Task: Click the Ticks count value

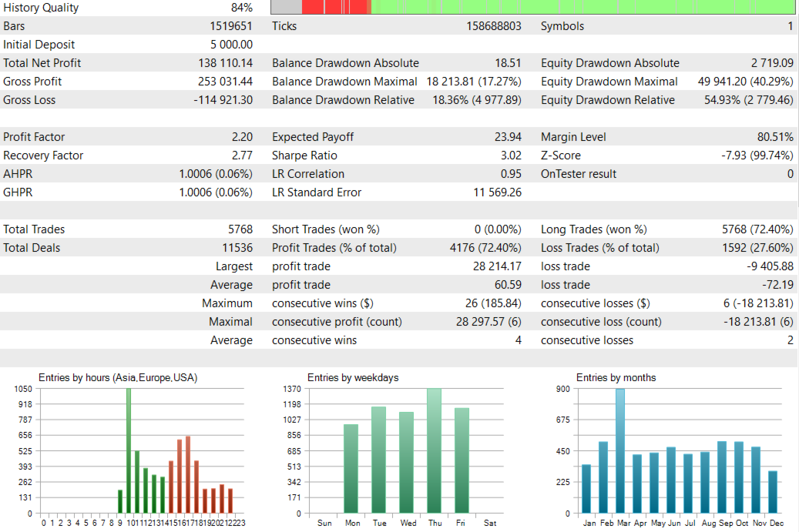Action: click(x=494, y=26)
